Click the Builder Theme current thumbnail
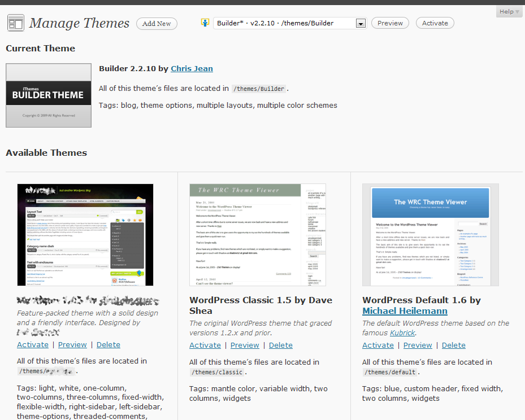 pyautogui.click(x=49, y=95)
